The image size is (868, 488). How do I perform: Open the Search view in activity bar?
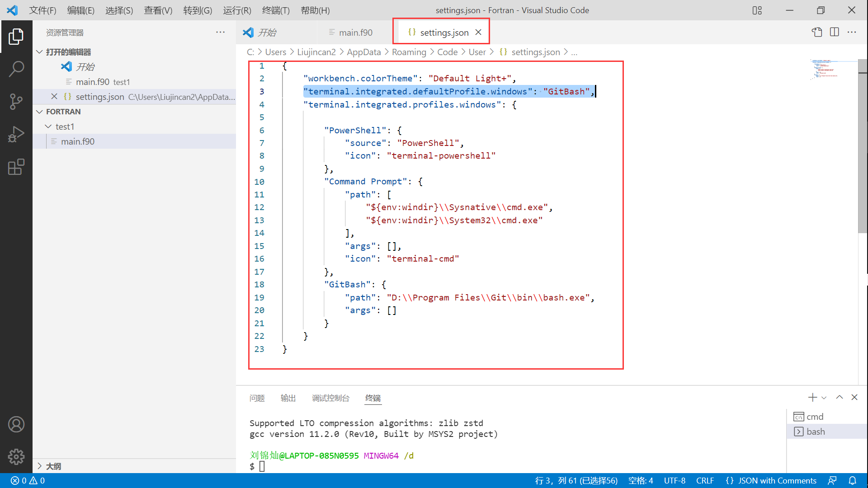pyautogui.click(x=16, y=69)
